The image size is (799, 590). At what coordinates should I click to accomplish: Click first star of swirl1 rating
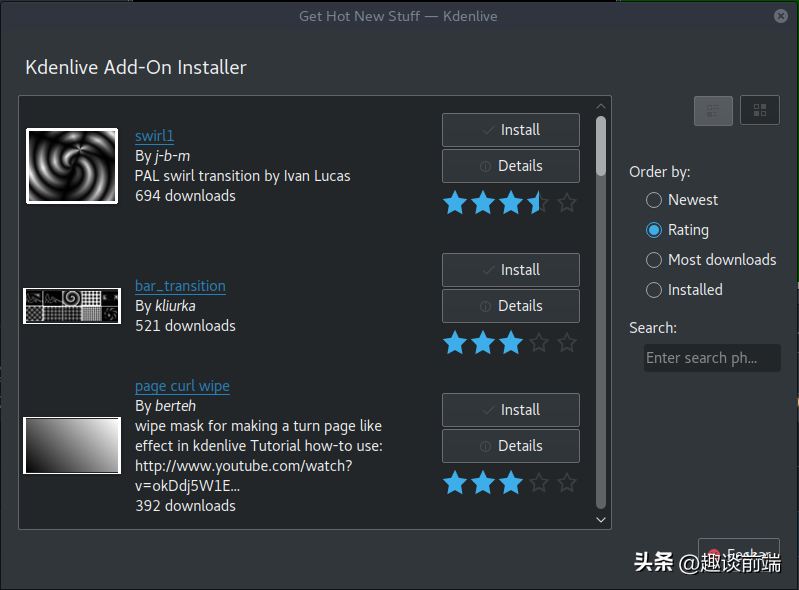pos(455,203)
